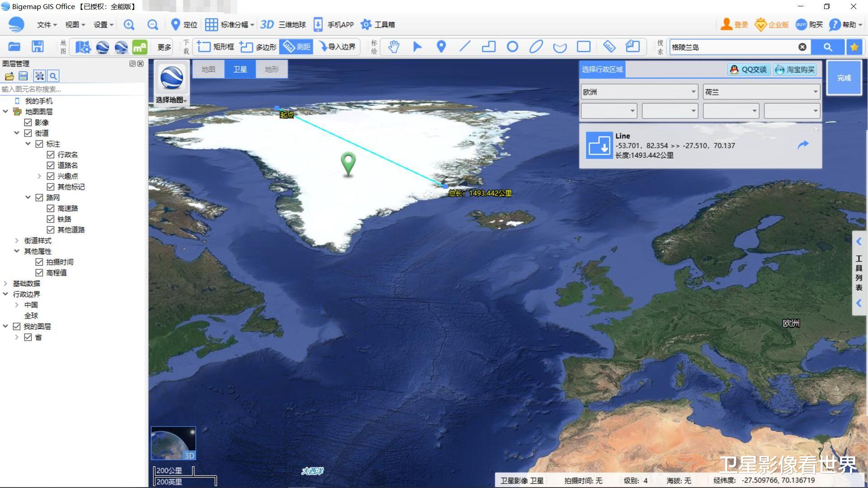Click the 更多 map sources button
This screenshot has width=868, height=488.
tap(164, 47)
